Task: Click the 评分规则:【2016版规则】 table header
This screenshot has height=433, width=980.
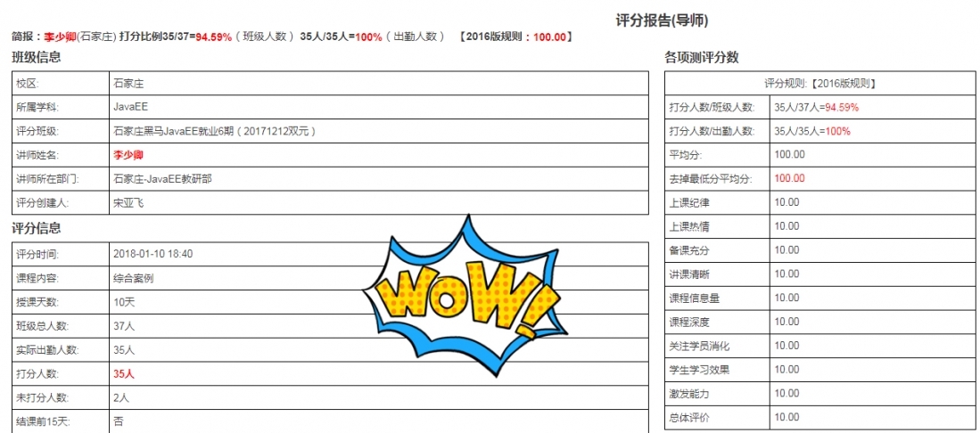Action: pyautogui.click(x=819, y=83)
